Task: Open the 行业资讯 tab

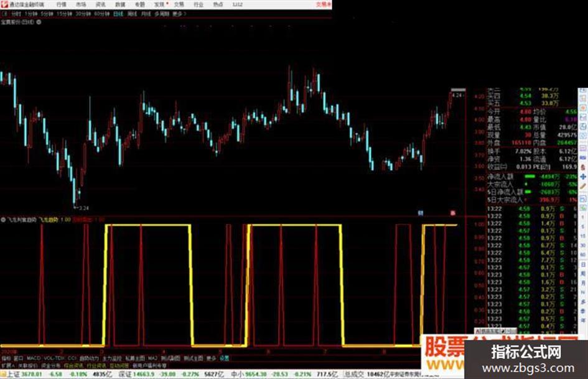Action: [96, 365]
